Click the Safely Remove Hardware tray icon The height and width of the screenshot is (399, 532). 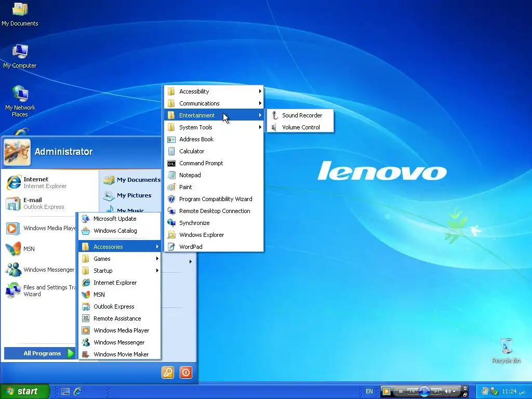(x=495, y=392)
